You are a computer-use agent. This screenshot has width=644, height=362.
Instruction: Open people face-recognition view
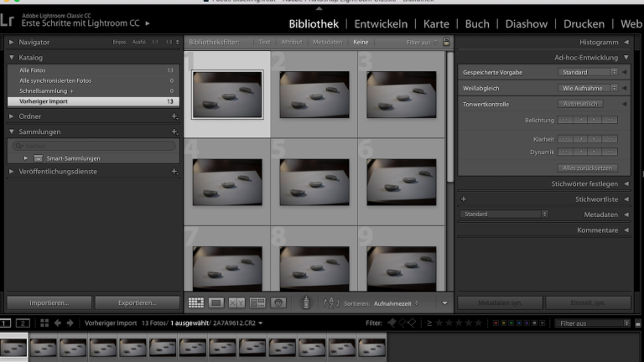click(x=278, y=303)
